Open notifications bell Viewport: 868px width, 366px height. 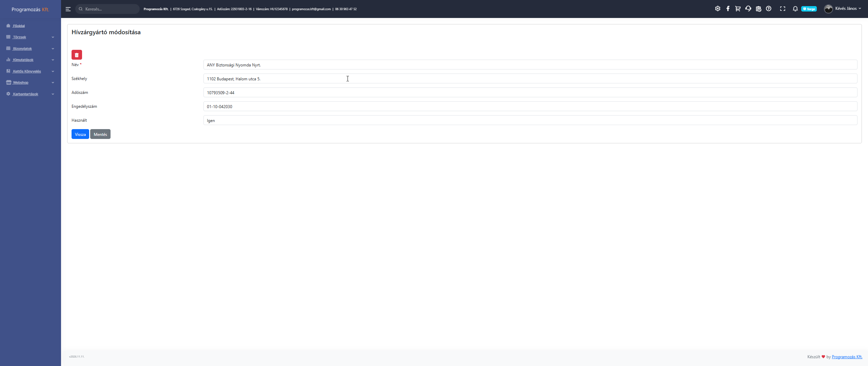coord(795,9)
